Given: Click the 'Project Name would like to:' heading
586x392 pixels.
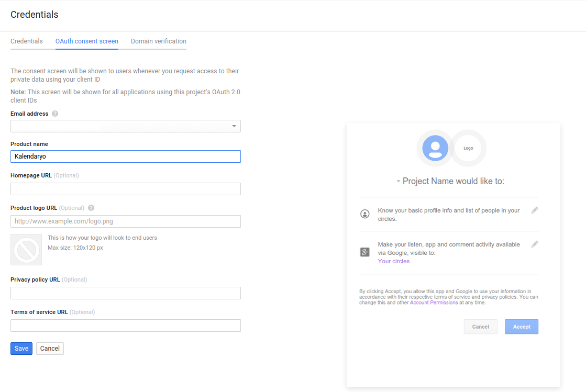Looking at the screenshot, I should (x=454, y=181).
